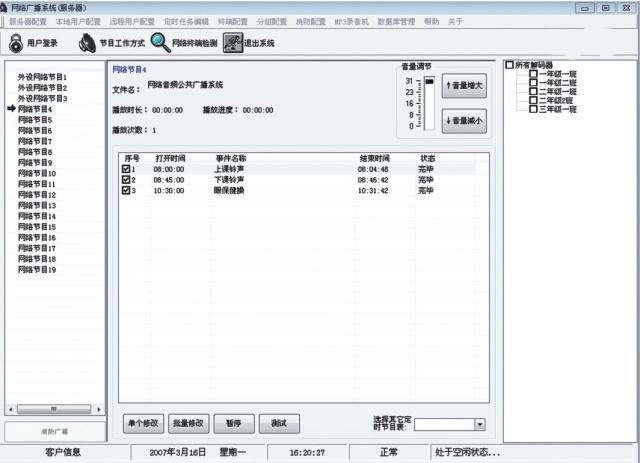Image resolution: width=640 pixels, height=463 pixels.
Task: Click the 结束时间 column header
Action: click(x=374, y=158)
